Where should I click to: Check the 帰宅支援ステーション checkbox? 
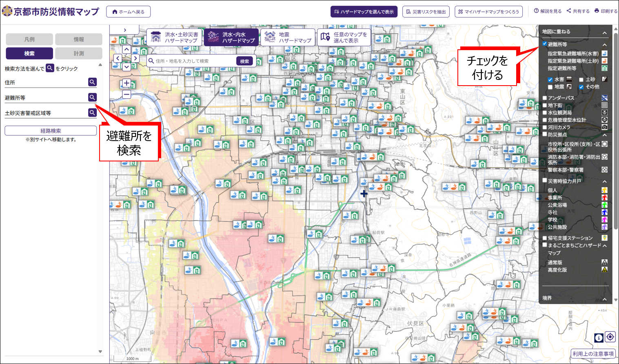point(544,238)
